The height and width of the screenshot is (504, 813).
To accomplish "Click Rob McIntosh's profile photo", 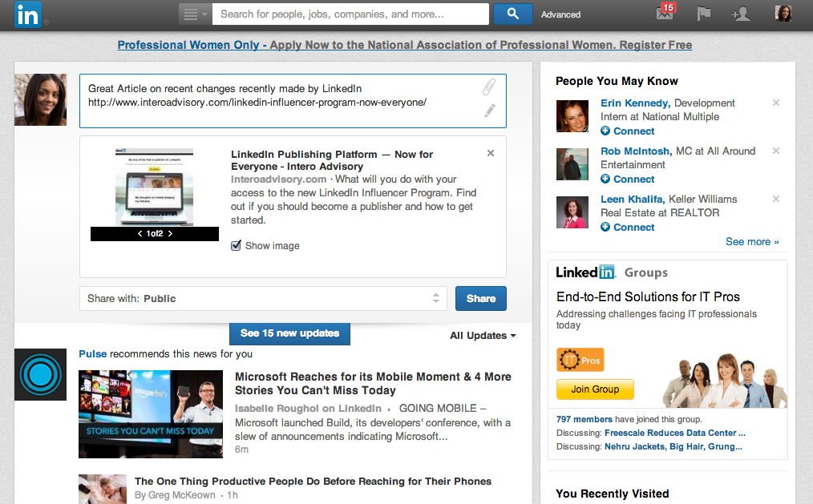I will pos(572,164).
